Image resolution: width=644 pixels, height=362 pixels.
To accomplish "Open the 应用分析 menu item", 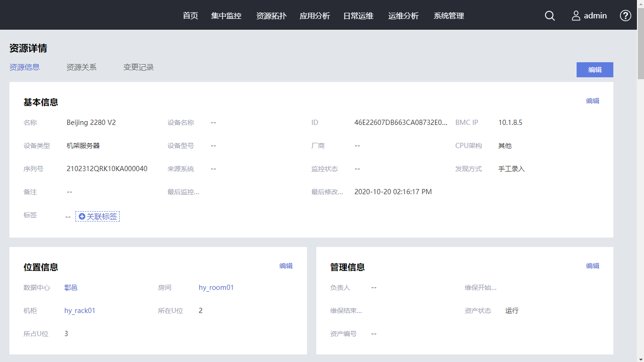I will (314, 16).
